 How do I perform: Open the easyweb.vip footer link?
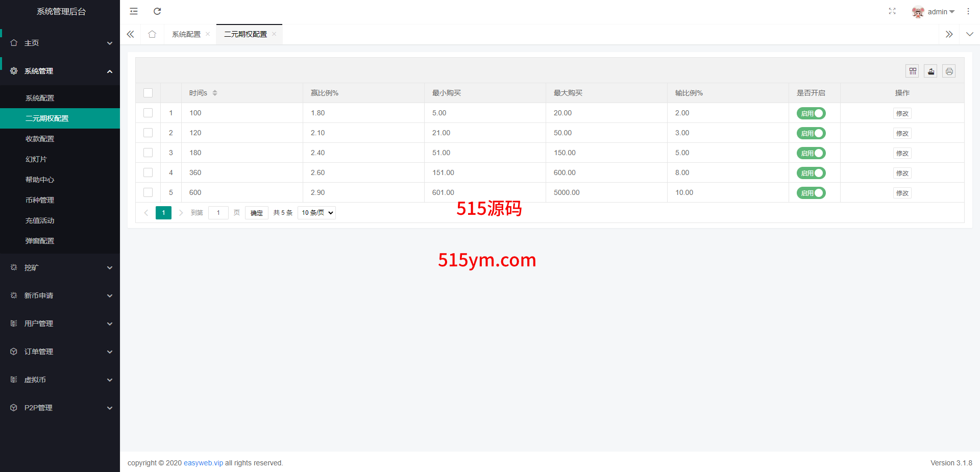click(203, 463)
